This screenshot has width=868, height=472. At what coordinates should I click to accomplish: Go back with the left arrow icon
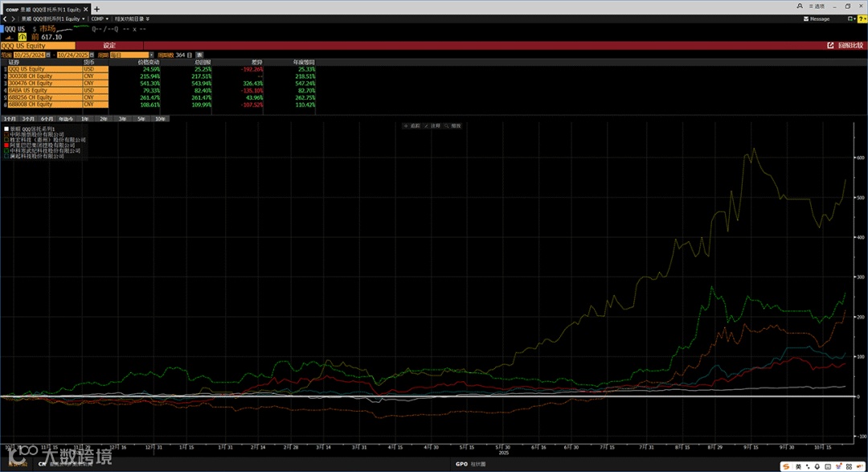pyautogui.click(x=5, y=18)
